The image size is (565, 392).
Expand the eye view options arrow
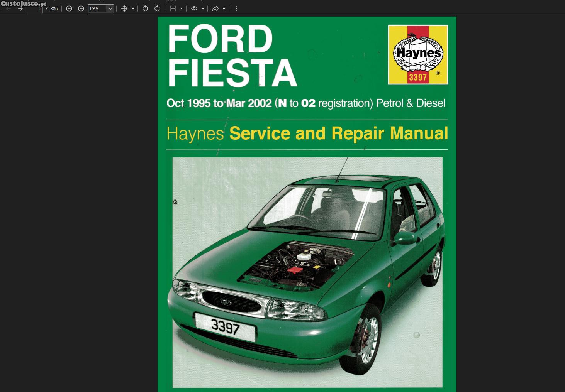coord(203,8)
